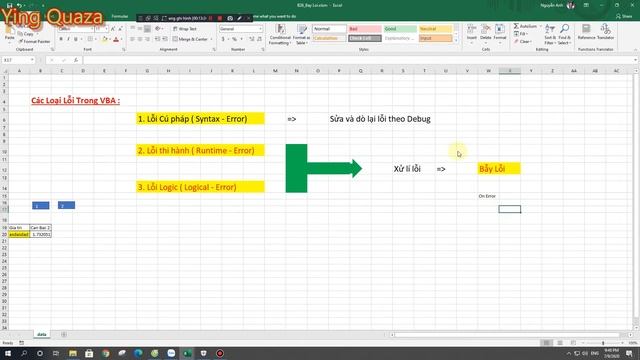Image resolution: width=640 pixels, height=360 pixels.
Task: Click the Share button
Action: tap(624, 16)
